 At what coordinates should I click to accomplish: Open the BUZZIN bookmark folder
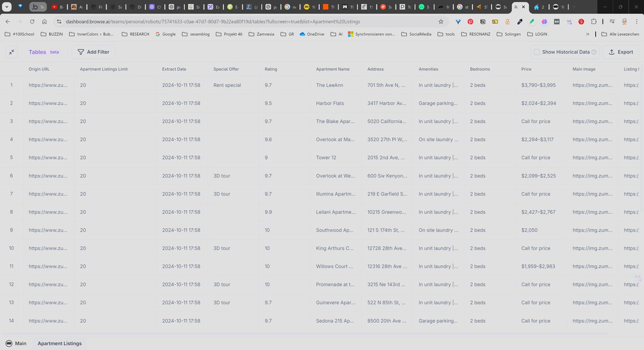point(51,34)
